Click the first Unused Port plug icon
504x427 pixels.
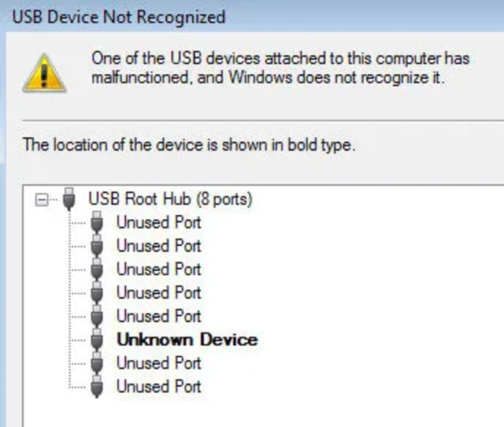97,222
